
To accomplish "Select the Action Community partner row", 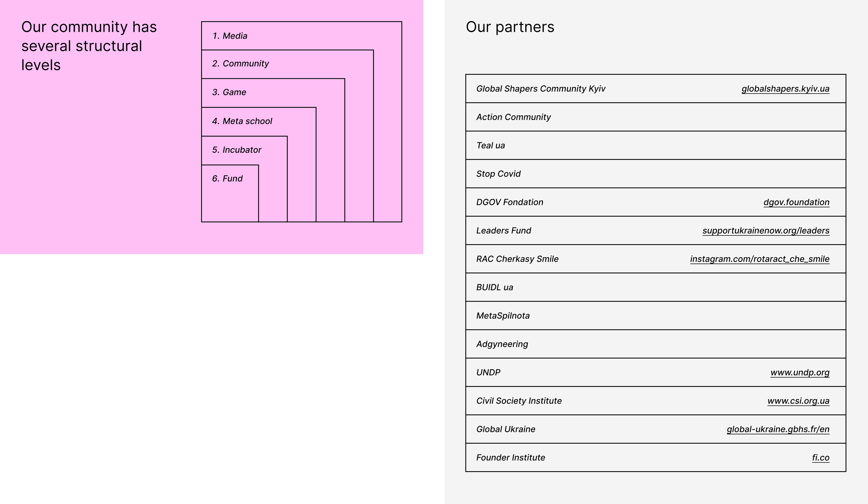I will tap(656, 117).
